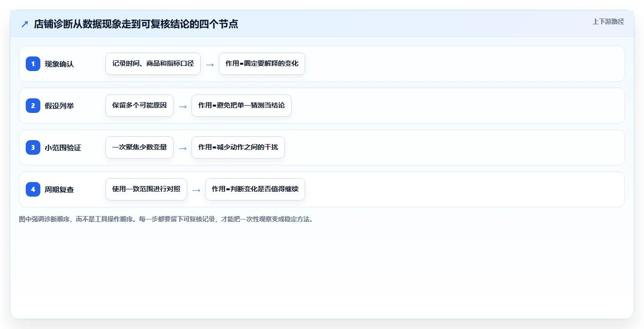Screen dimensions: 644x329
Task: Click the 作用=减少动作之间的干扰 box
Action: click(x=238, y=147)
